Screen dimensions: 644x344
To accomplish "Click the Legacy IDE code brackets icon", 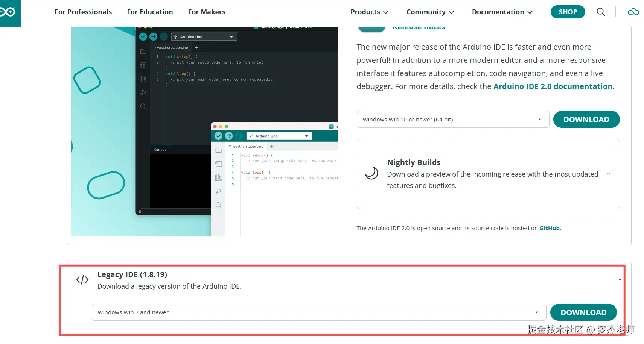I will click(82, 280).
